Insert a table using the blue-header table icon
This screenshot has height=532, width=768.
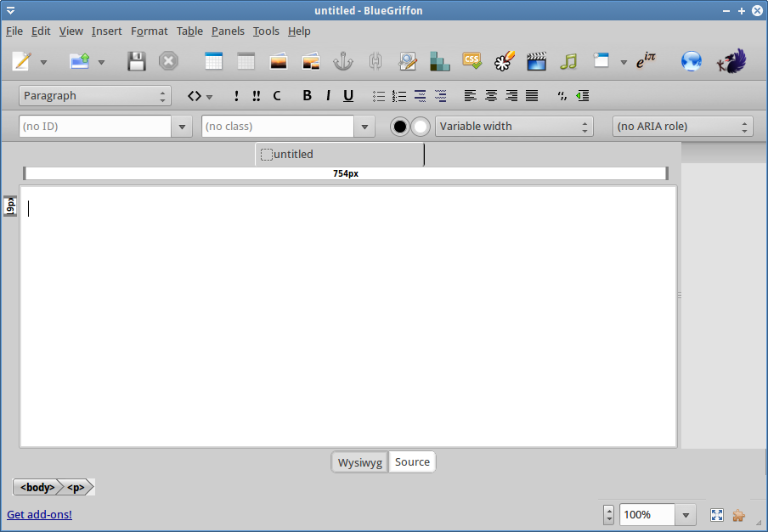213,61
